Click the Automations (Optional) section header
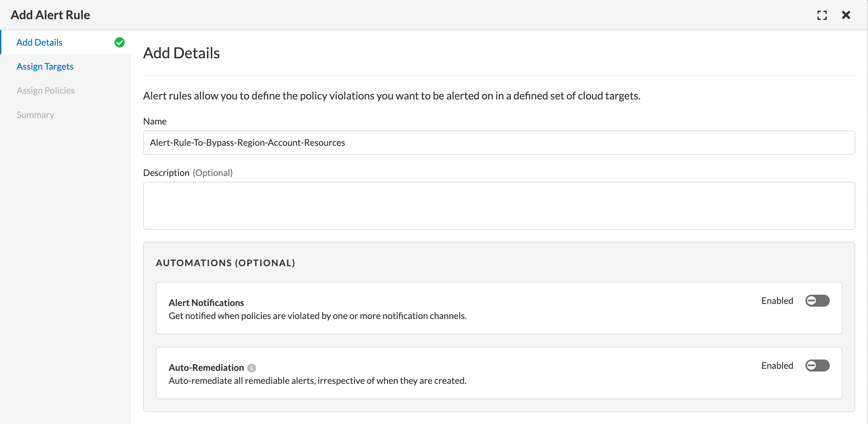 (x=225, y=263)
